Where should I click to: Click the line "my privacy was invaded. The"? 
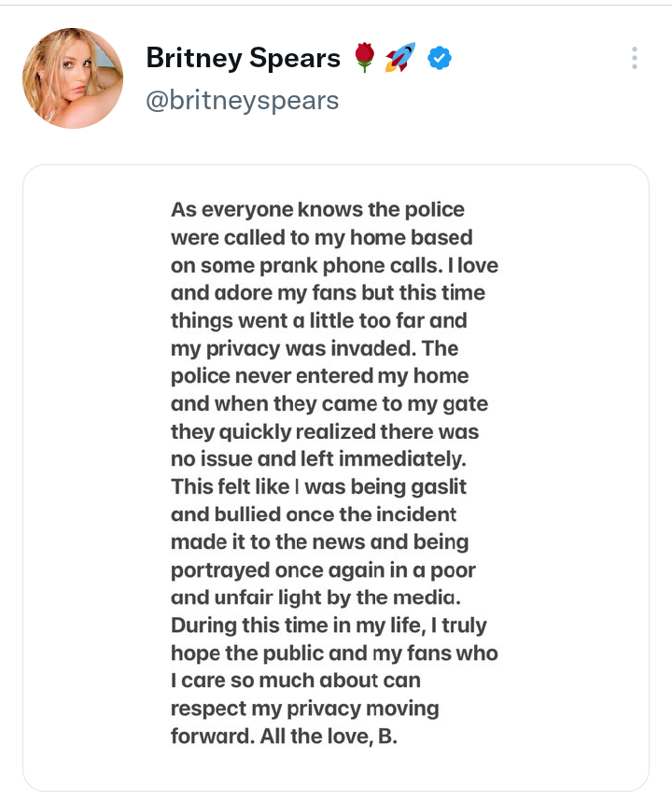[x=315, y=349]
